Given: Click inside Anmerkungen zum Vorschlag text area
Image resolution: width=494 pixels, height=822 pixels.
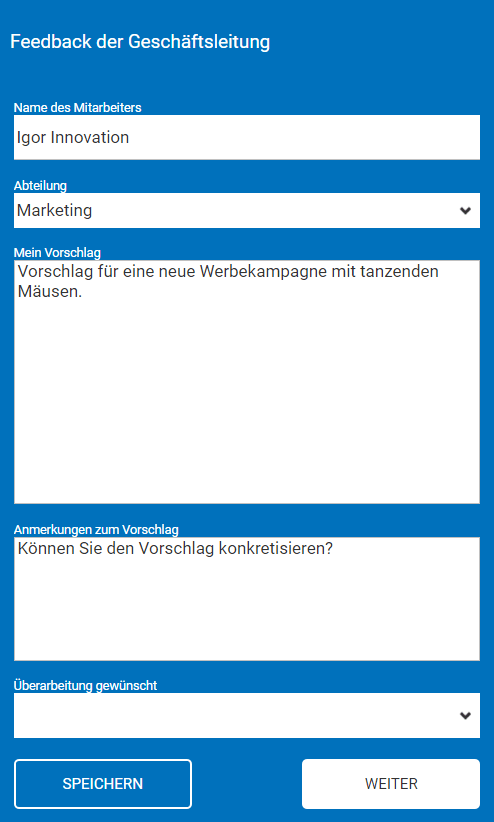Looking at the screenshot, I should point(246,599).
